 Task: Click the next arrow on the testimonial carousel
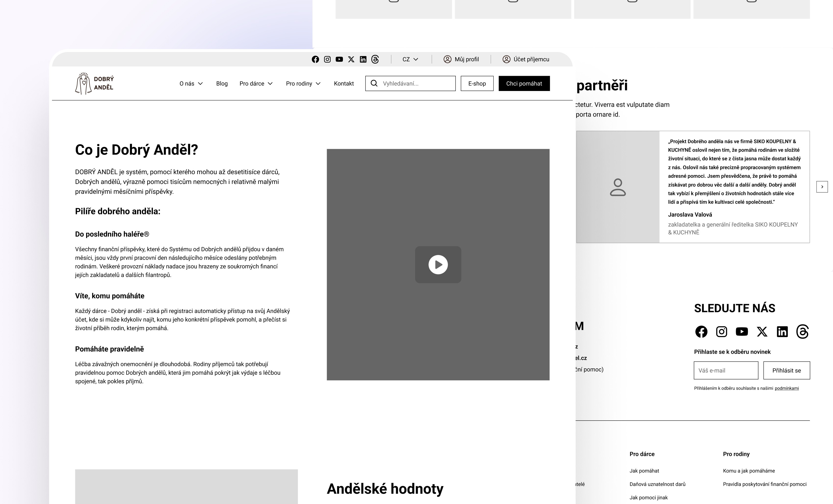coord(822,187)
